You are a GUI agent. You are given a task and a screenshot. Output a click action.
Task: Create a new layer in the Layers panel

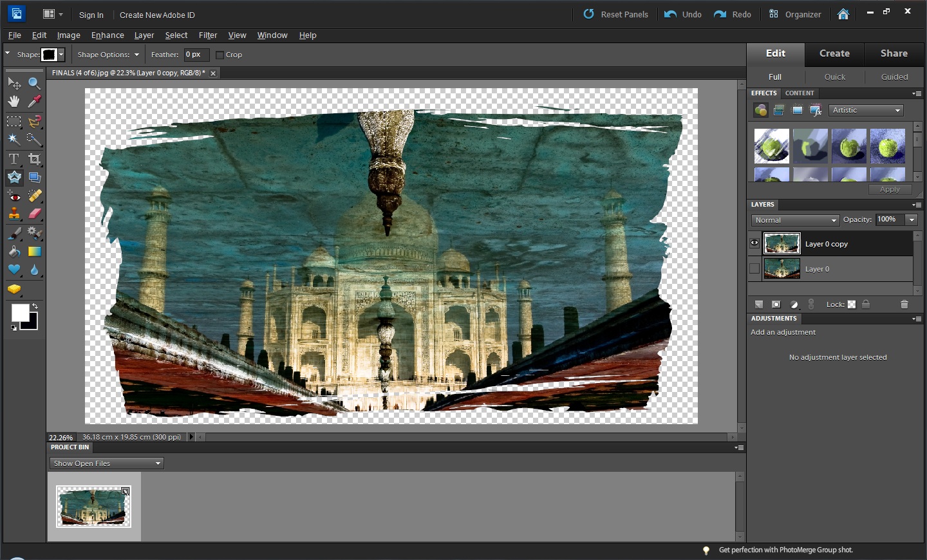pos(759,304)
